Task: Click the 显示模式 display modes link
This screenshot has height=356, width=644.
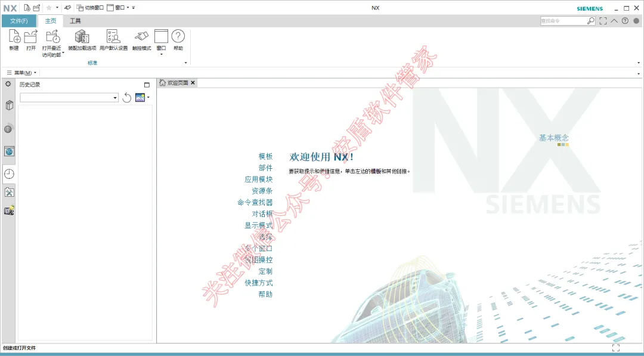Action: coord(258,225)
